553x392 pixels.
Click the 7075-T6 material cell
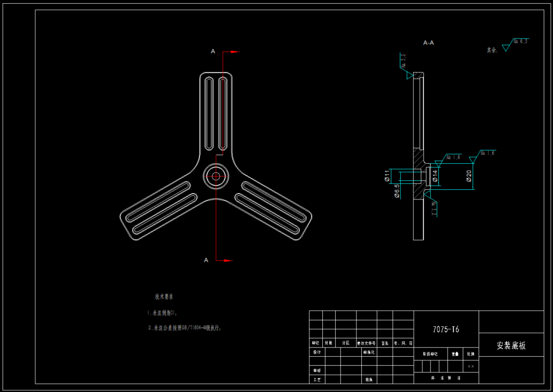point(446,329)
